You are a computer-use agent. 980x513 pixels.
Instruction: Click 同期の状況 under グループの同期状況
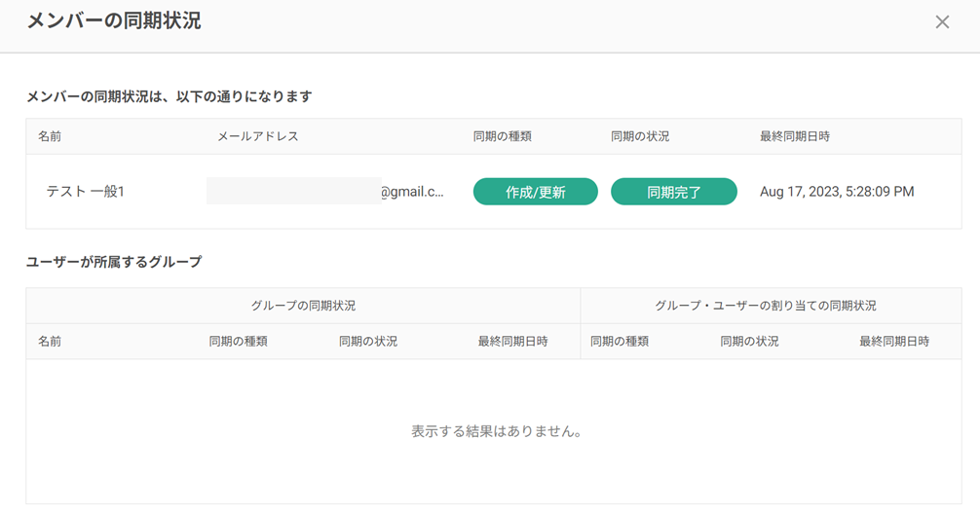click(x=367, y=342)
